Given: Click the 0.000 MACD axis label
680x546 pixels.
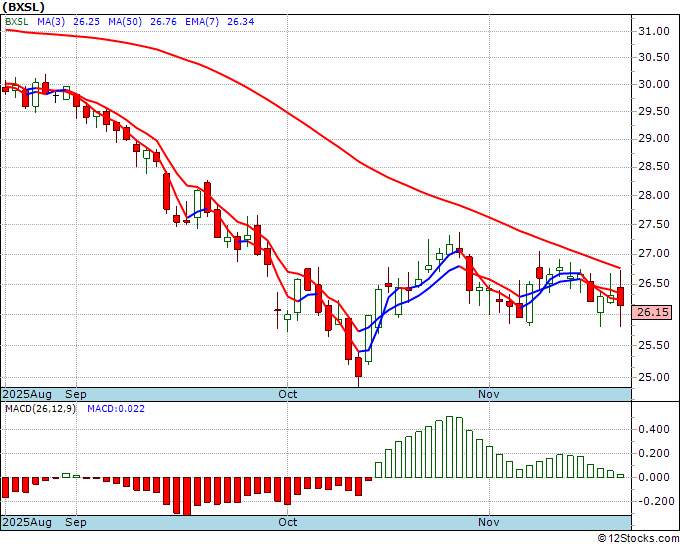Looking at the screenshot, I should click(x=654, y=477).
